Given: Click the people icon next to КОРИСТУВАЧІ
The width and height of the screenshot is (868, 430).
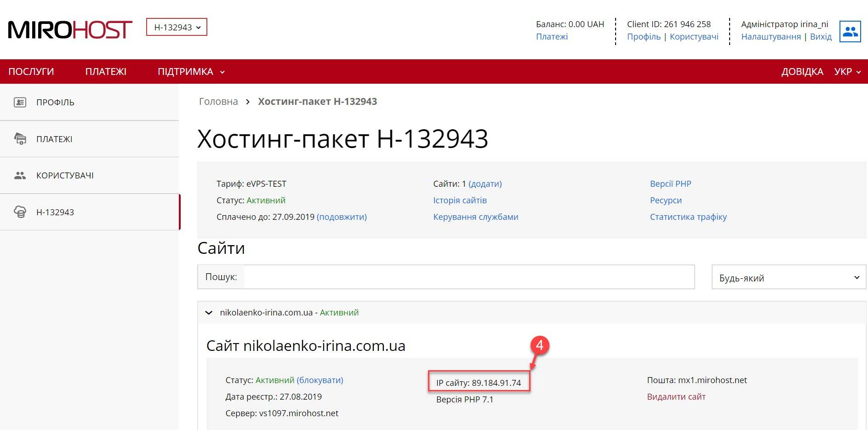Looking at the screenshot, I should coord(20,175).
